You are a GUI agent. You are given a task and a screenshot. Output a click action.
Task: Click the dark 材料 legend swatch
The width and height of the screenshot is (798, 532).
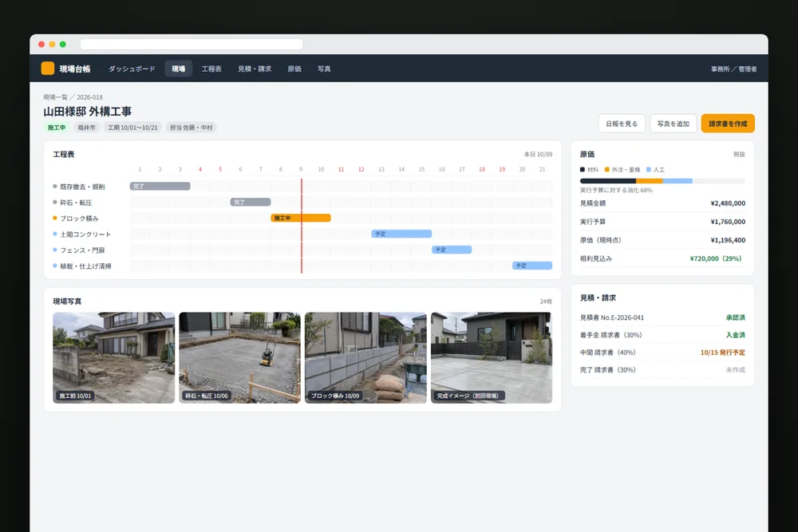(x=583, y=170)
